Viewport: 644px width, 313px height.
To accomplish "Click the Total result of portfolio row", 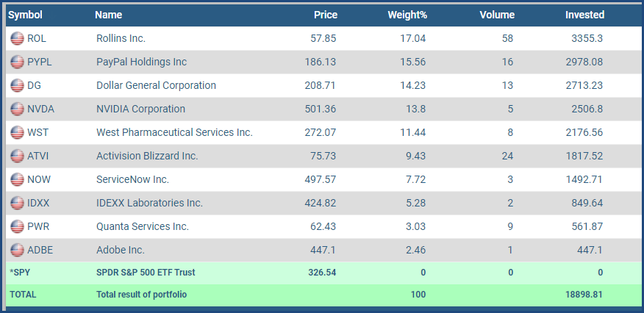I will point(141,295).
